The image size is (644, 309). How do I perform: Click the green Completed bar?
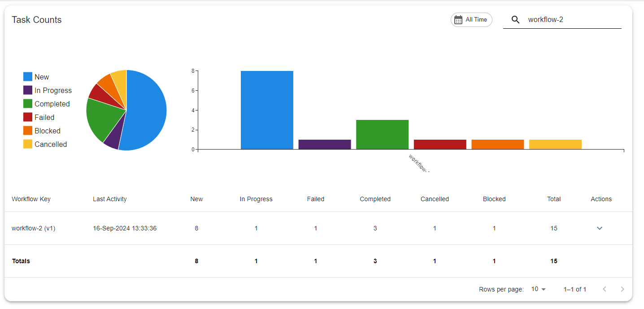pyautogui.click(x=382, y=134)
